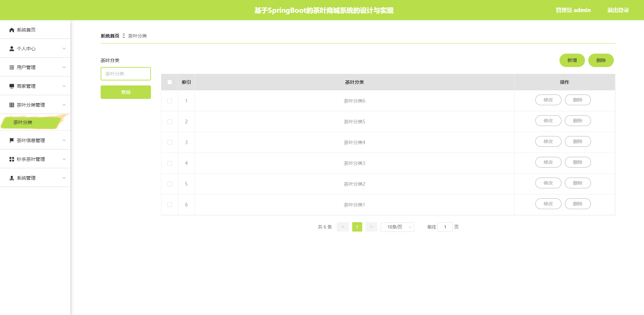Image resolution: width=644 pixels, height=315 pixels.
Task: Check the box for row 茶叶分类2
Action: click(170, 184)
